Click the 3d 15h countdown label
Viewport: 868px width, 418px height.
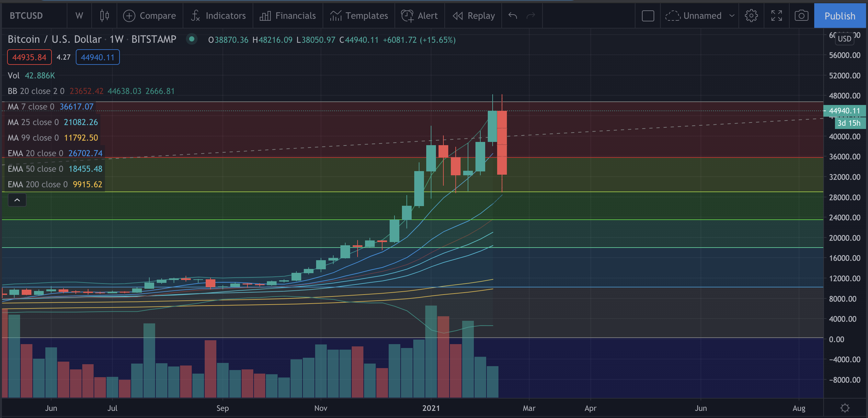pyautogui.click(x=849, y=123)
